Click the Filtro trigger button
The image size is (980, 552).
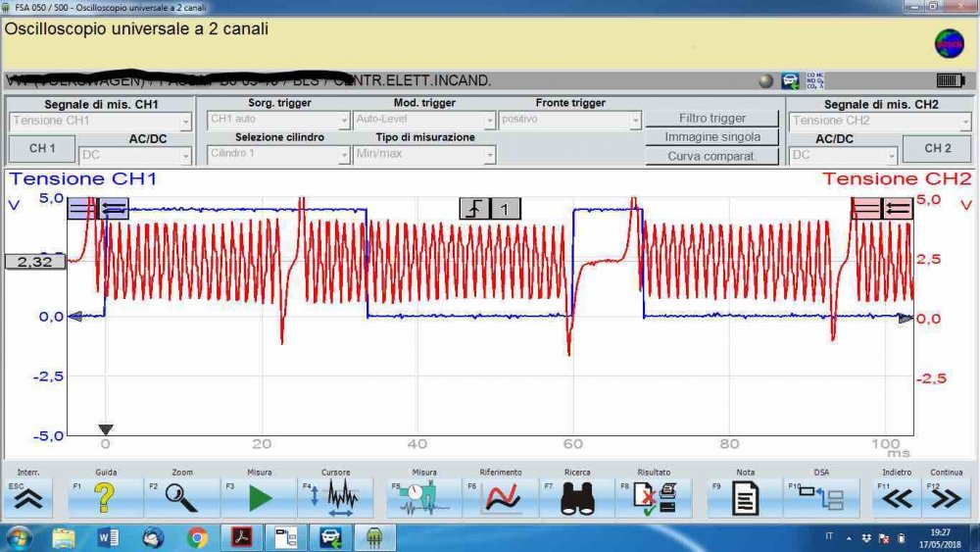point(712,119)
